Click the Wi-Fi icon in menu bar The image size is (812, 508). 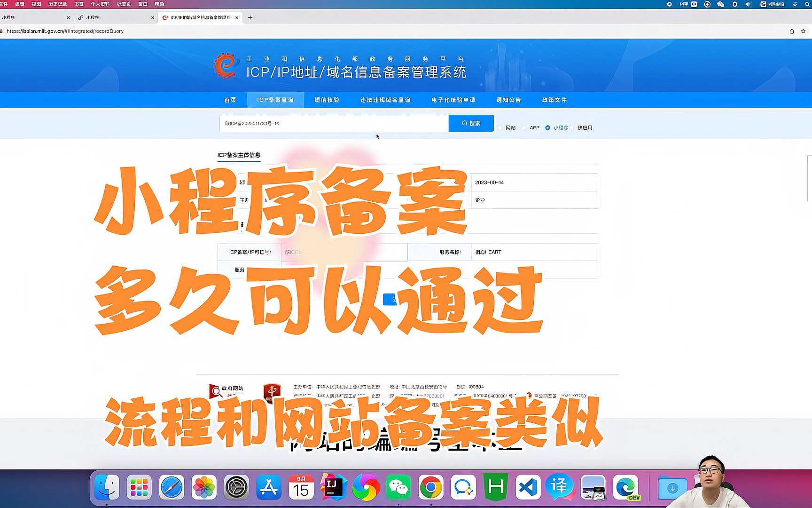(x=795, y=4)
